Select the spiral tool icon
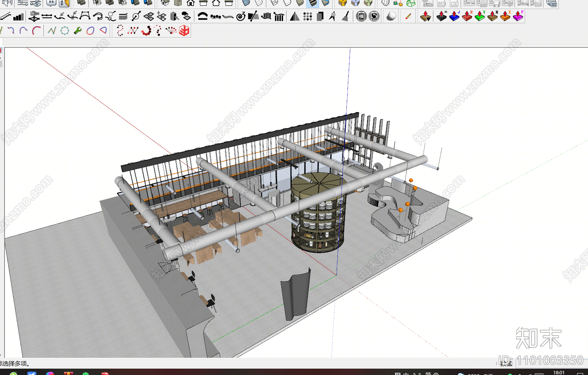The height and width of the screenshot is (375, 588). [x=241, y=16]
